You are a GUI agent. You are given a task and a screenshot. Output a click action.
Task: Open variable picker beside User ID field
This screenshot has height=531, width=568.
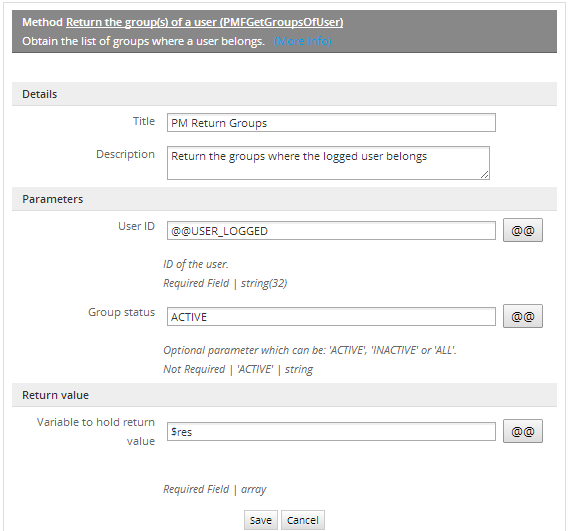(522, 230)
